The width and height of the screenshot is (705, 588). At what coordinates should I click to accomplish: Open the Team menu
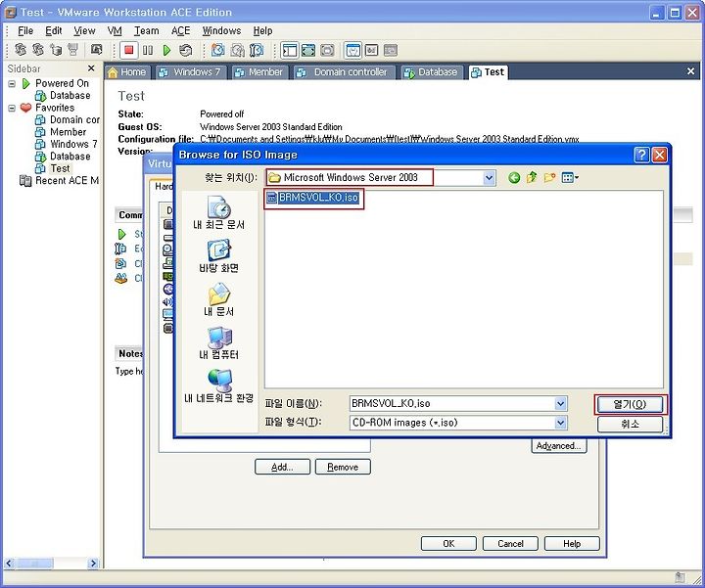147,31
